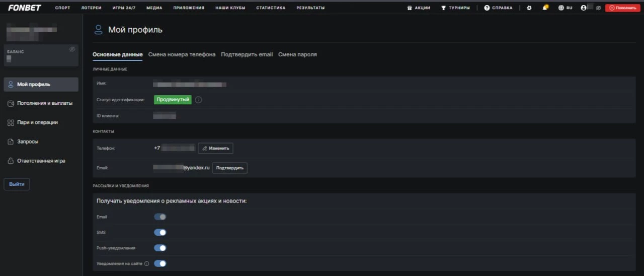Open the Статистика menu item

(x=270, y=8)
